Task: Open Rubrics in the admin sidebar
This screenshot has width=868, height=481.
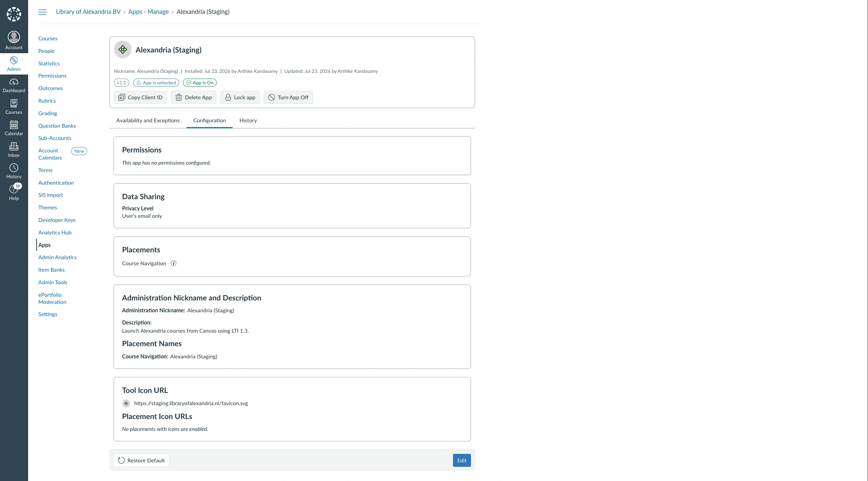Action: [47, 101]
